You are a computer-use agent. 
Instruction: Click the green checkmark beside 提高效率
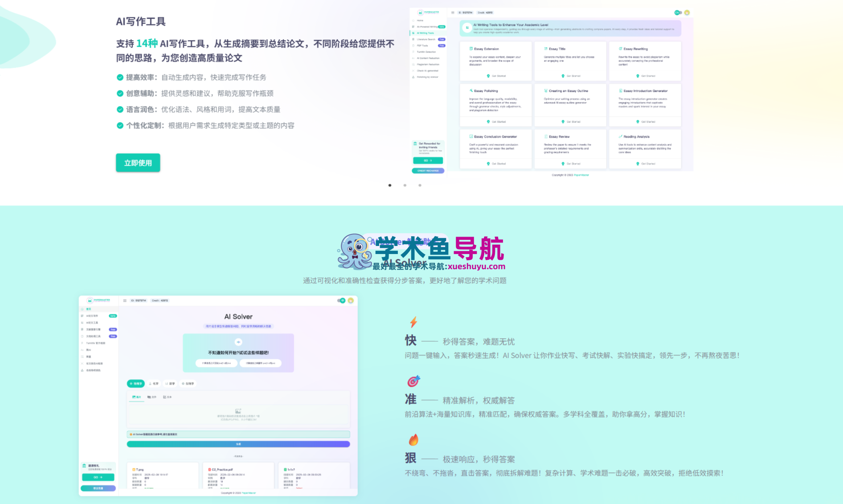[x=120, y=78]
